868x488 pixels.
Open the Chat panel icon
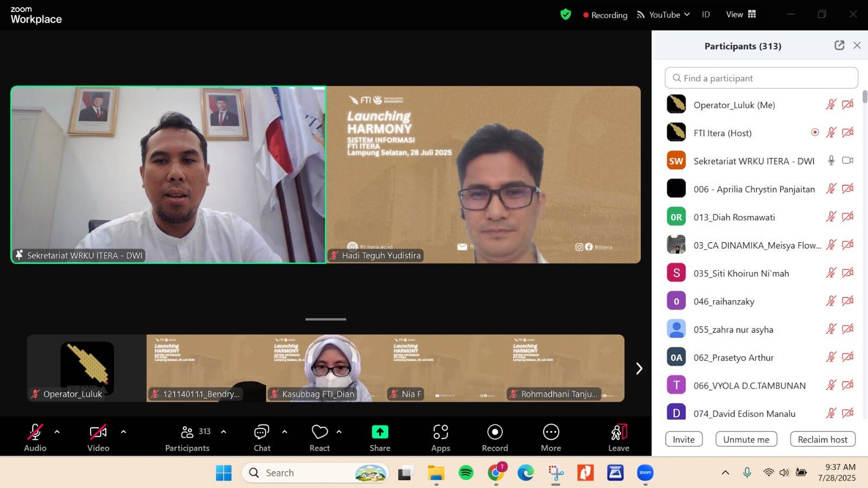click(x=262, y=433)
